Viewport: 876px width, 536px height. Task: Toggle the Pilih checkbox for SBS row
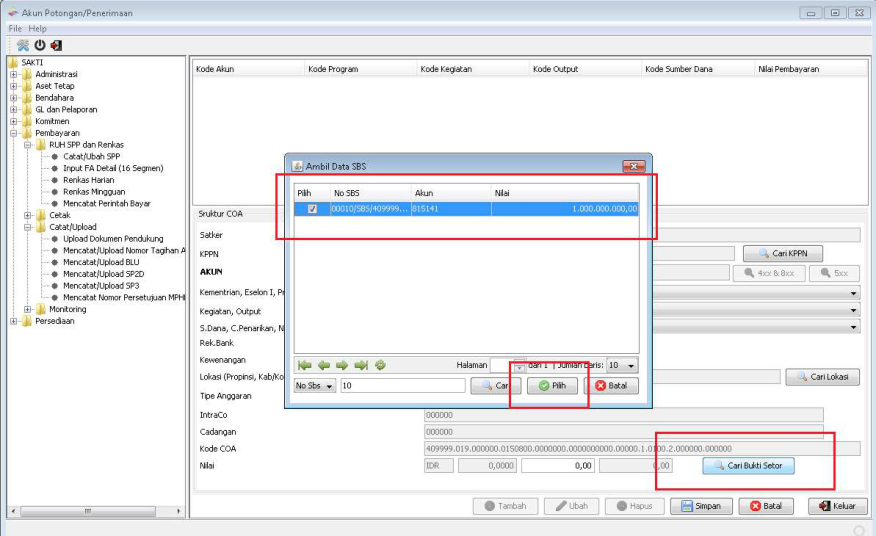coord(313,209)
